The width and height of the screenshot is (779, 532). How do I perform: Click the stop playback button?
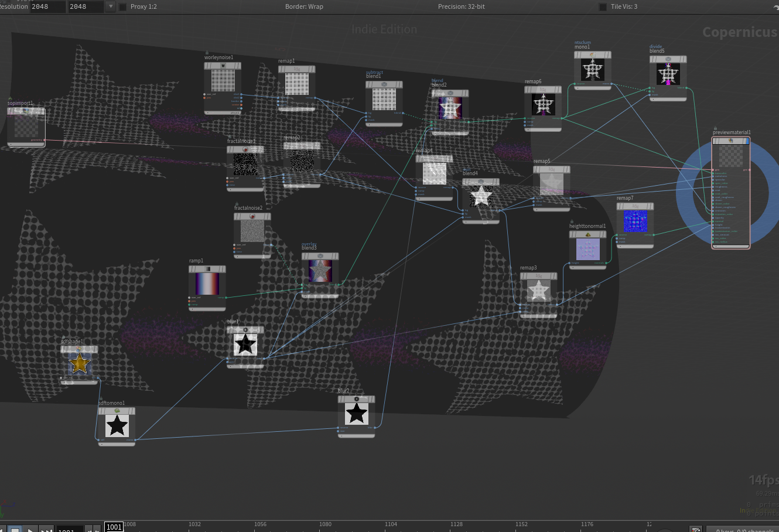[x=15, y=529]
